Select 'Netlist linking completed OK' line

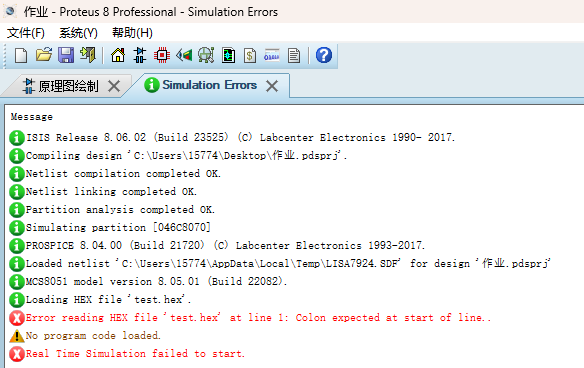click(x=111, y=191)
